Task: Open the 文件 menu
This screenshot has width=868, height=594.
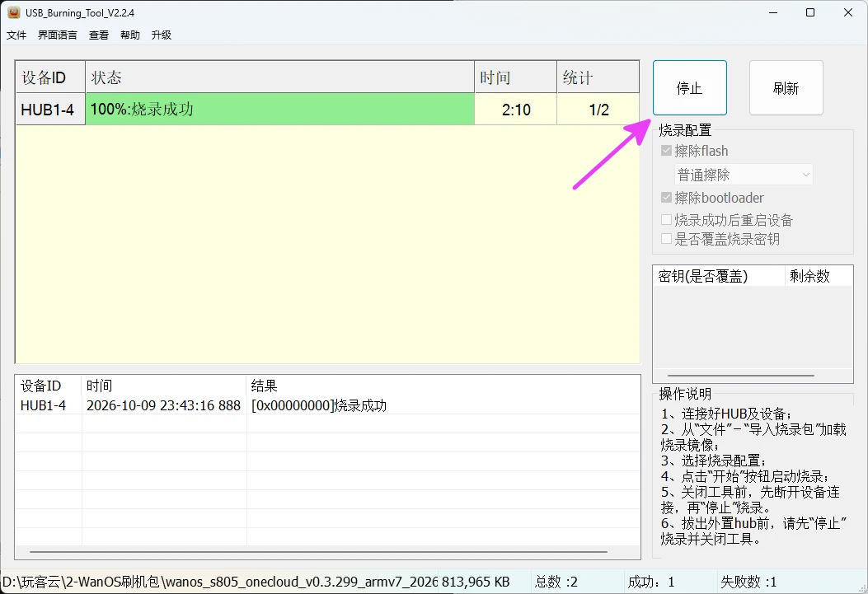Action: point(16,35)
